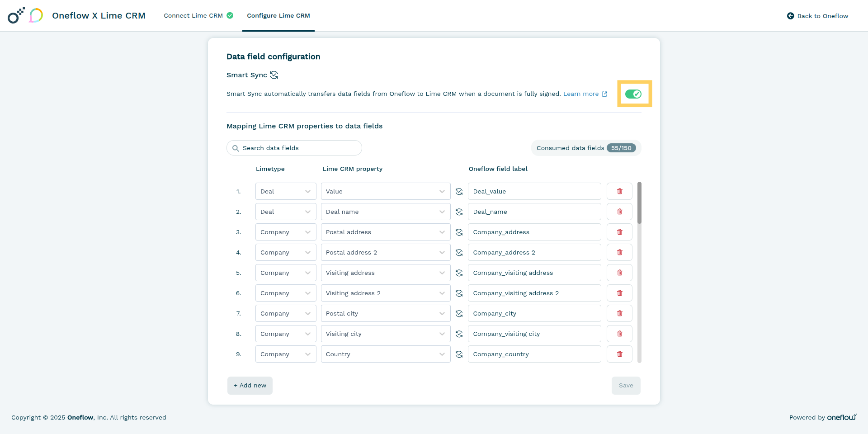Edit the Company_country field label input

pyautogui.click(x=534, y=354)
